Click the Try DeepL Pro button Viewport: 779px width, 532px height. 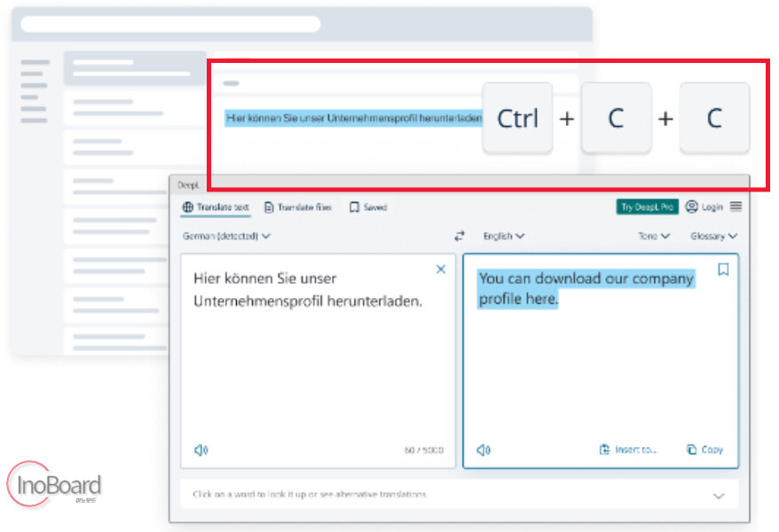(647, 207)
